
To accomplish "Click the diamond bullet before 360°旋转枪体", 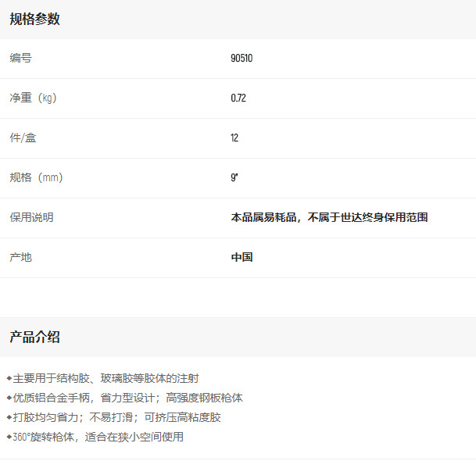I will pos(9,437).
